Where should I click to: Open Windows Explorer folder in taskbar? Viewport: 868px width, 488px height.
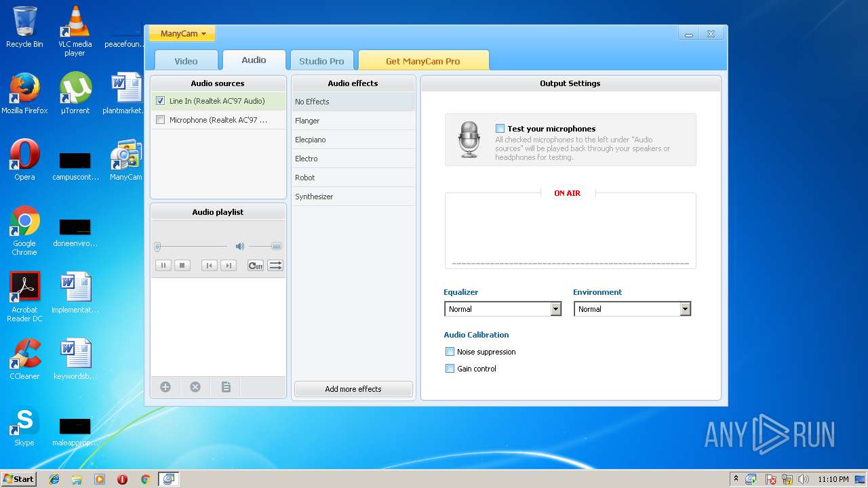click(x=77, y=479)
